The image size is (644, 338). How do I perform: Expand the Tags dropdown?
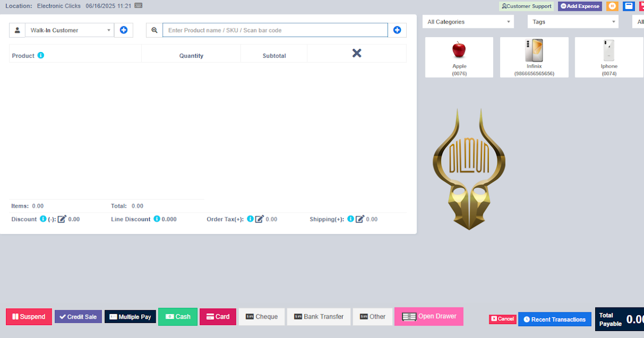pyautogui.click(x=573, y=21)
